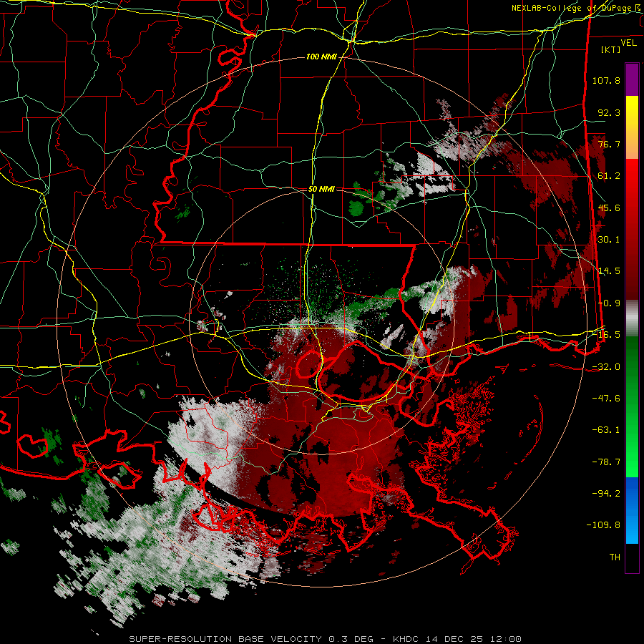Click the green segment of the velocity color bar

coord(632,406)
